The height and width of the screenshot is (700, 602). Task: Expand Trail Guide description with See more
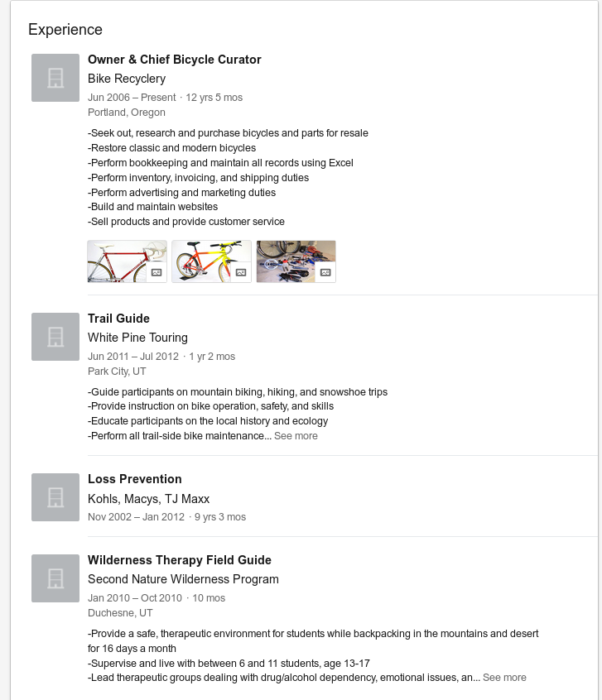click(x=296, y=436)
